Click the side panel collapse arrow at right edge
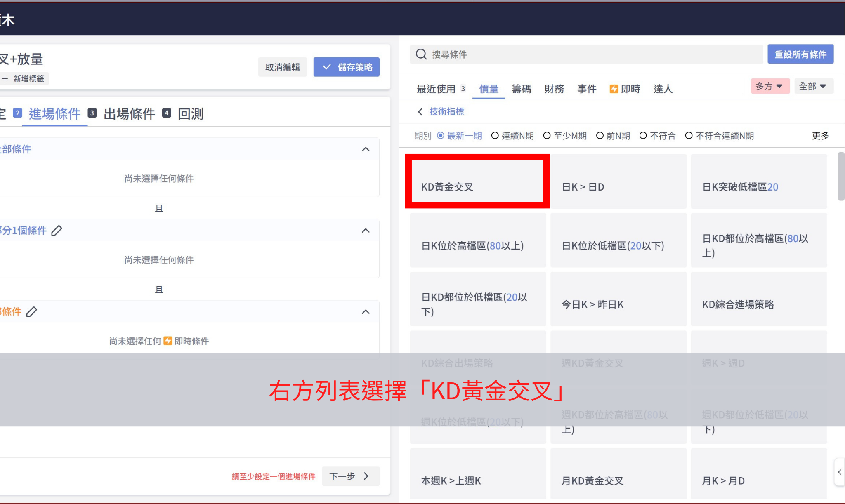 pyautogui.click(x=839, y=472)
